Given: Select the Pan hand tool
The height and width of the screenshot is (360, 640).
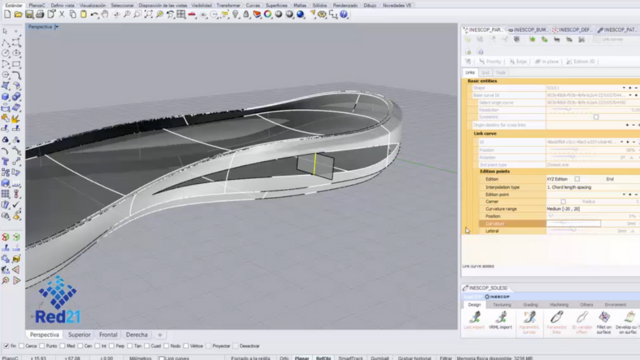Looking at the screenshot, I should [105, 14].
